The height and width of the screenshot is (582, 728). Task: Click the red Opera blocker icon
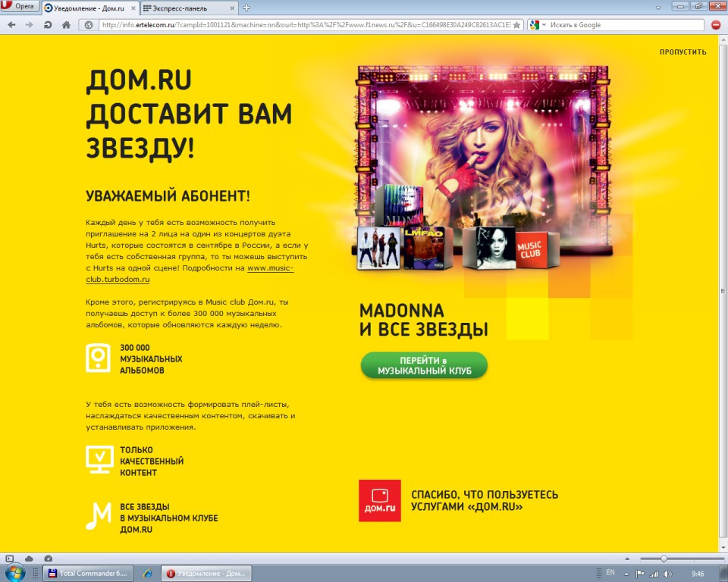[716, 25]
